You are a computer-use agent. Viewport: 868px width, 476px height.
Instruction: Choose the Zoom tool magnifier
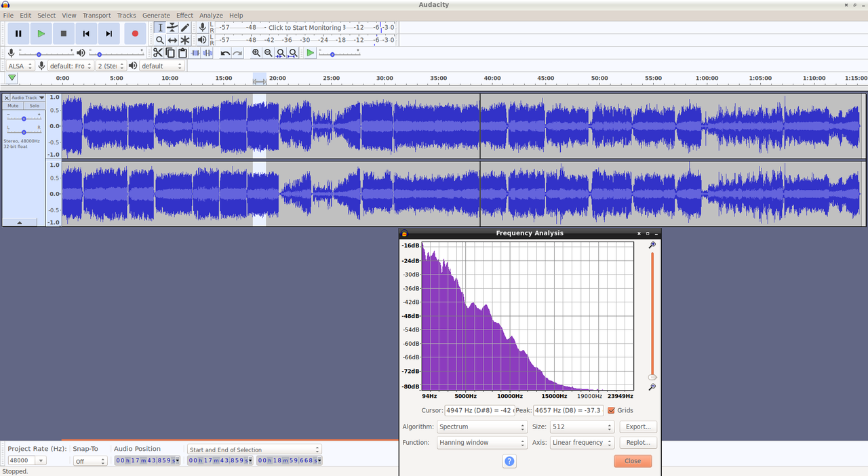point(160,40)
